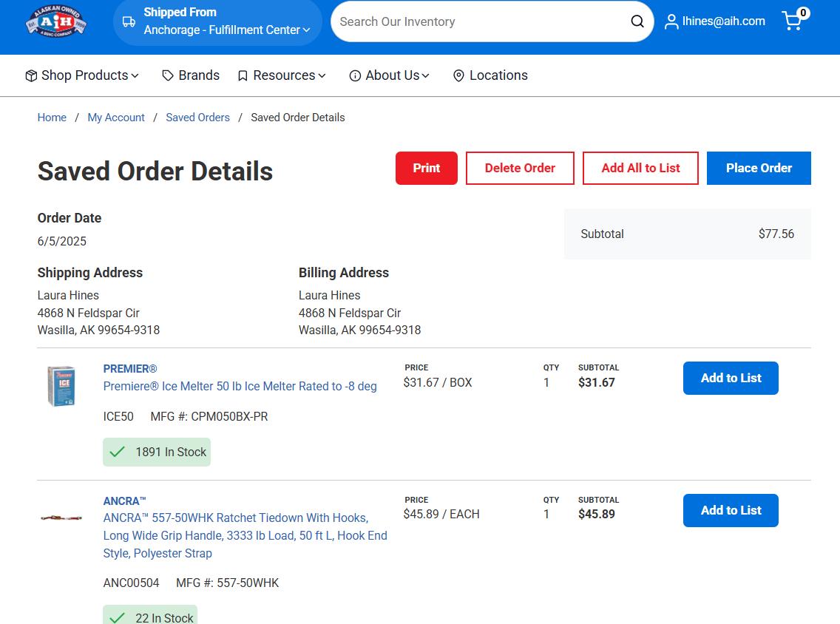Go to Saved Orders breadcrumb
Screen dimensions: 840x624
click(x=197, y=118)
